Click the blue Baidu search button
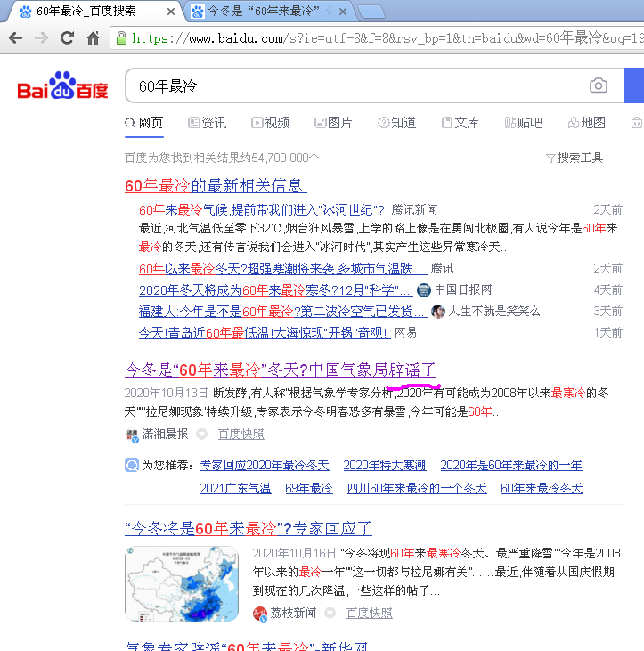The height and width of the screenshot is (651, 644). (634, 85)
